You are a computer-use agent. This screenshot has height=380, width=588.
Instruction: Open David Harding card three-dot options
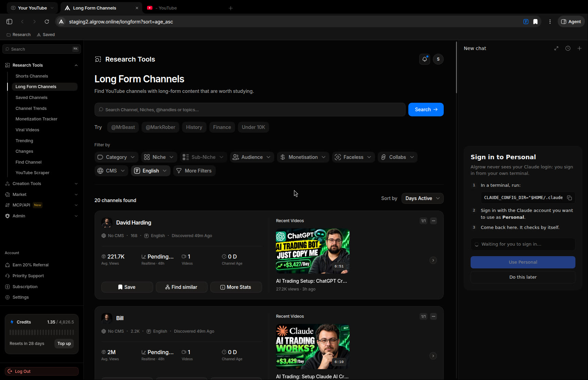433,221
